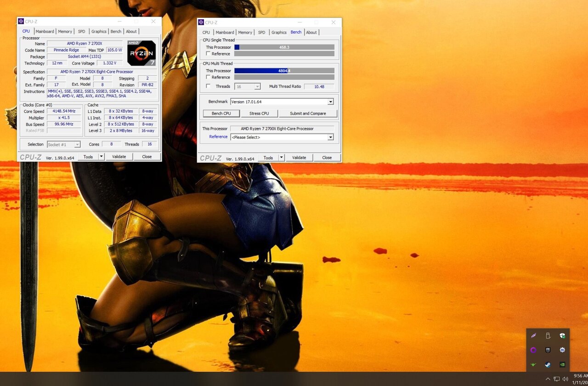588x386 pixels.
Task: Click the Bench CPU button
Action: click(x=221, y=113)
